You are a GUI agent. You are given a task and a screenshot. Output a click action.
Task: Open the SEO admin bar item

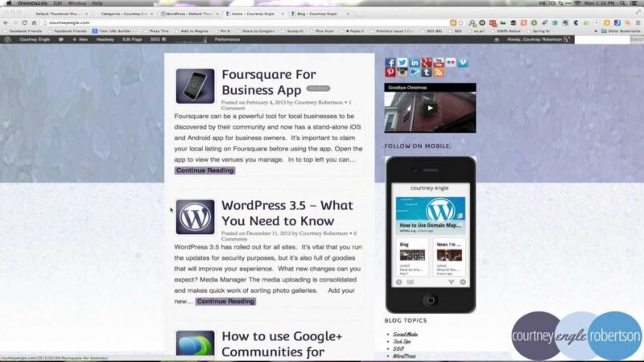[x=158, y=39]
